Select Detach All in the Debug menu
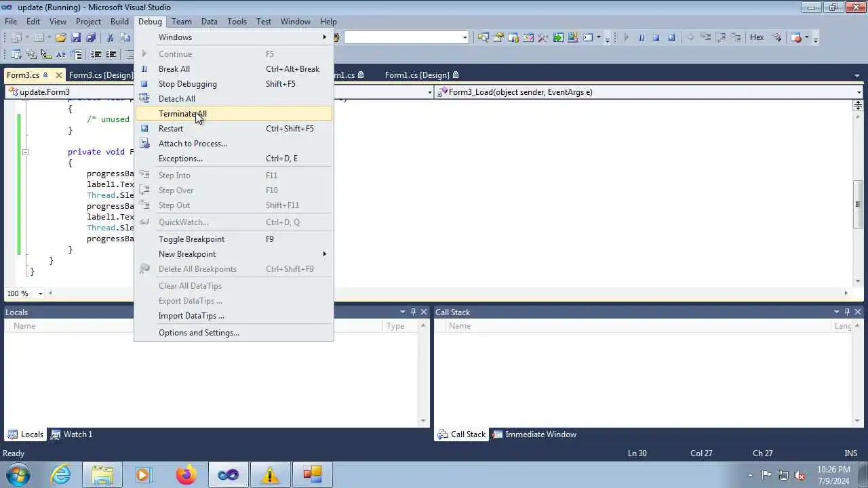868x488 pixels. click(234, 99)
